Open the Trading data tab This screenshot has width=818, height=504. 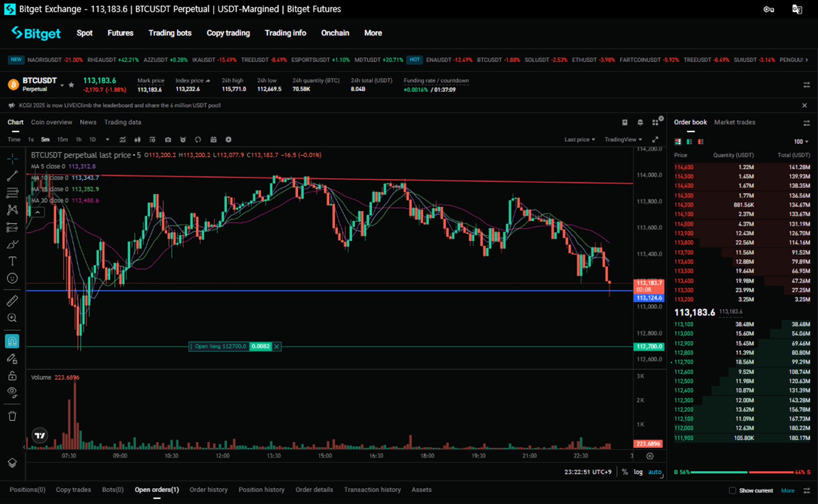122,122
